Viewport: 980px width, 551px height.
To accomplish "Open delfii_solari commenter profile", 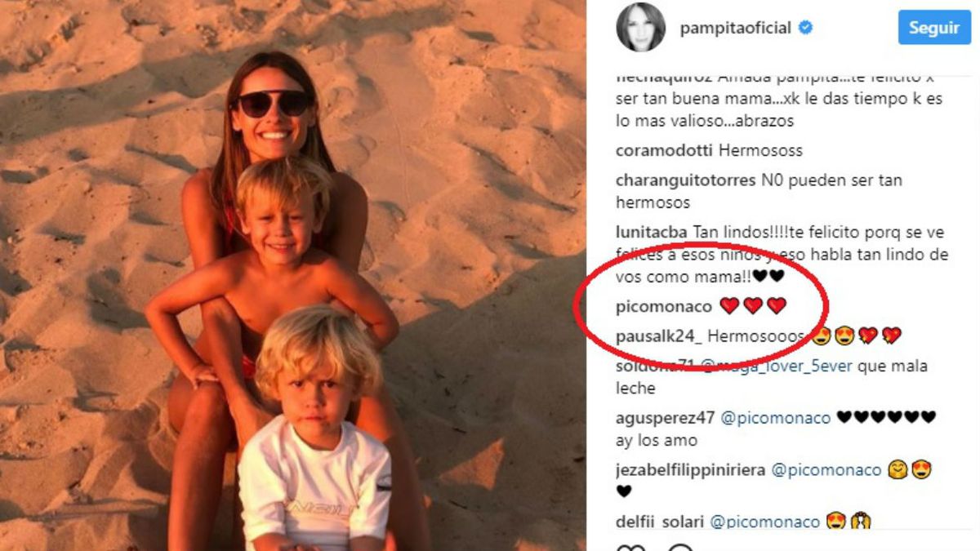I will [661, 522].
